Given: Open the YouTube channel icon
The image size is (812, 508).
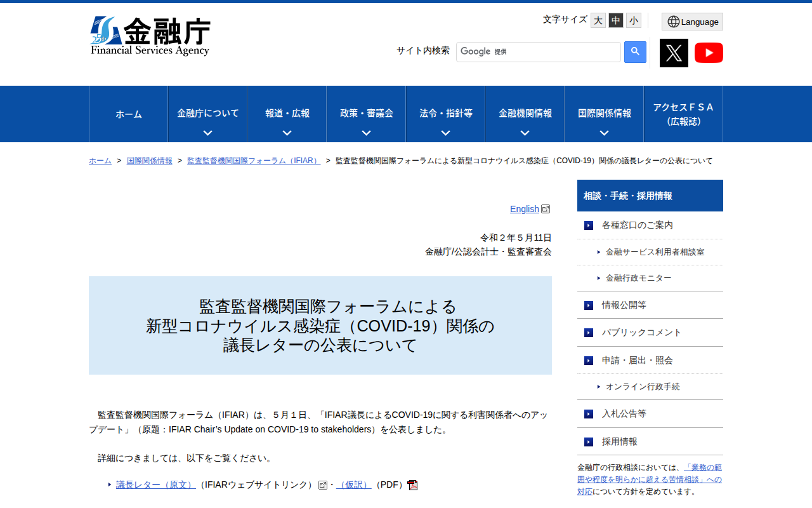Looking at the screenshot, I should tap(709, 53).
